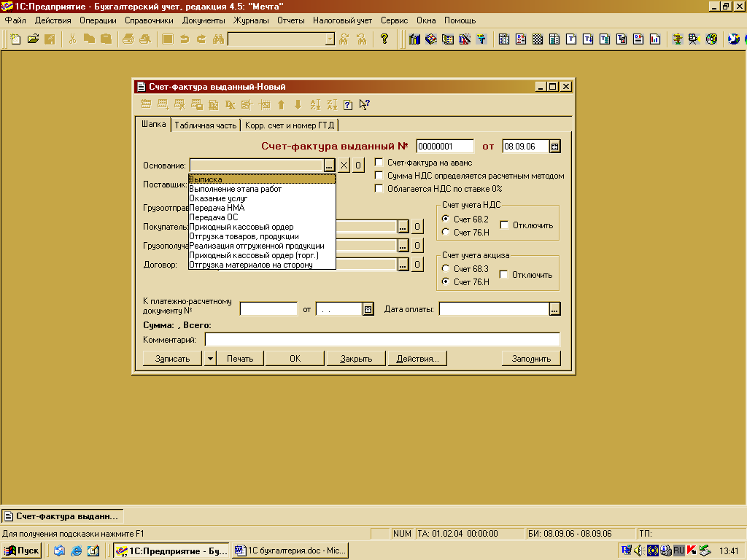Enable the Счет-фактура на аванс checkbox
Image resolution: width=747 pixels, height=560 pixels.
(x=379, y=163)
